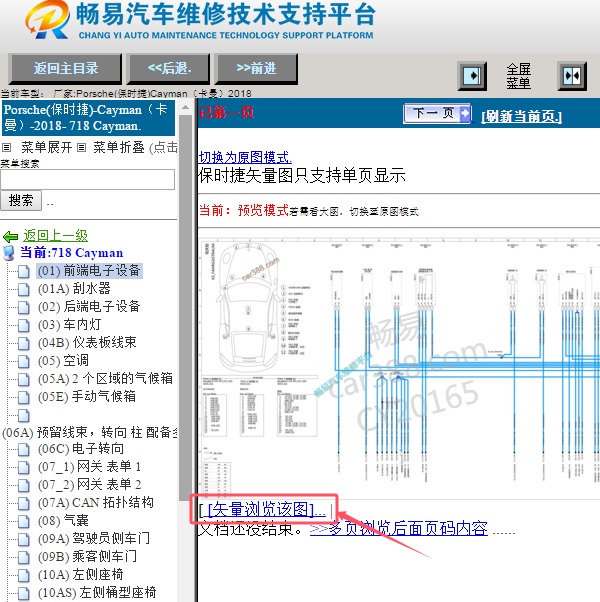The image size is (600, 602).
Task: Click document icon beside (09A) 驾驶员侧车门
Action: coord(23,539)
